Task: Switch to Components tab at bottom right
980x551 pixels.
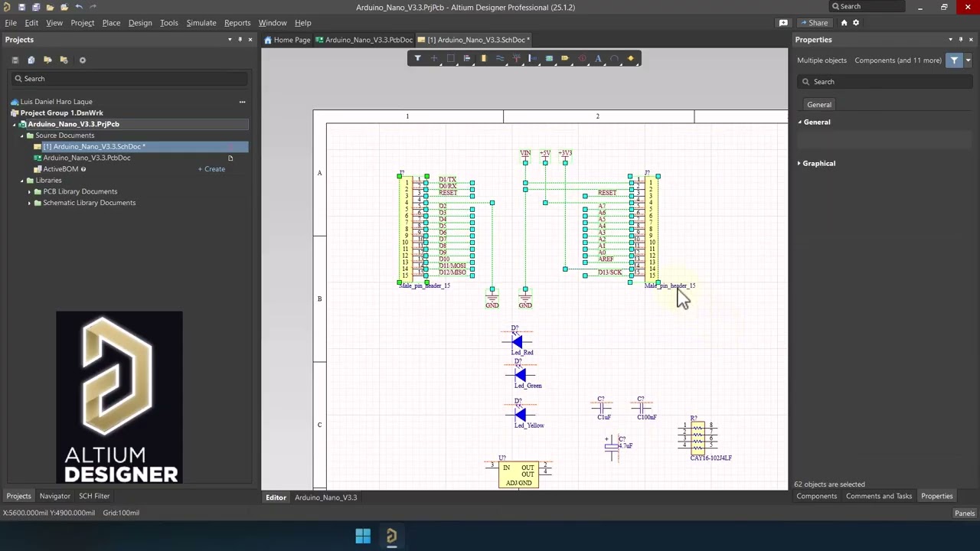Action: point(817,496)
